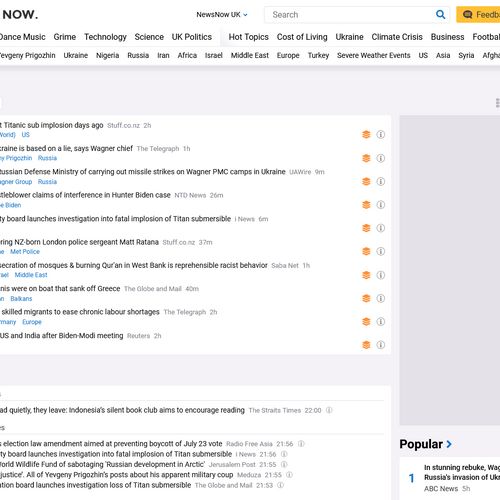Open the Meduza story on Prigozhin's posts
Screen dimensions: 500x500
point(117,475)
